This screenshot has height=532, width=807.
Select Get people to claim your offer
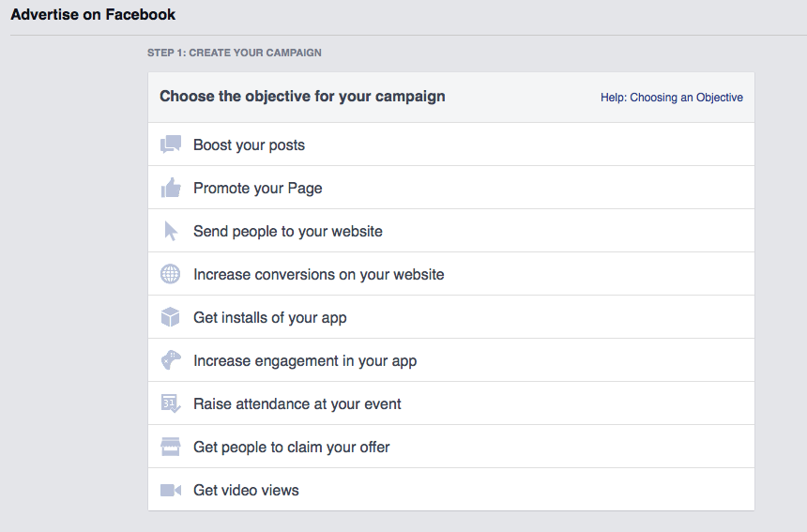click(450, 448)
